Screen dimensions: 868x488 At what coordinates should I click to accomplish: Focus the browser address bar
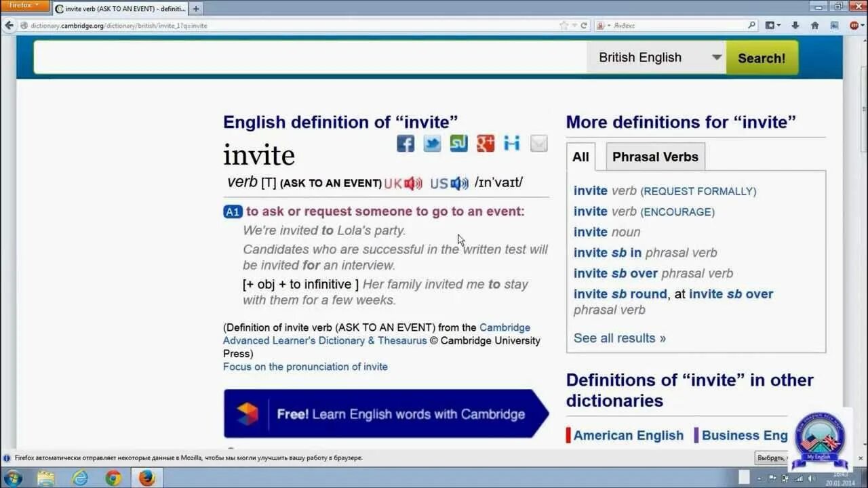pos(292,25)
